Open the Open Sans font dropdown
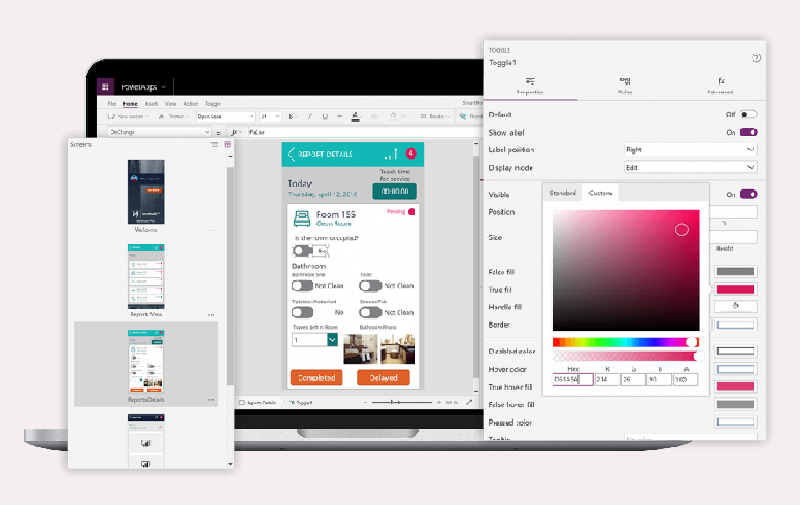 pos(225,117)
